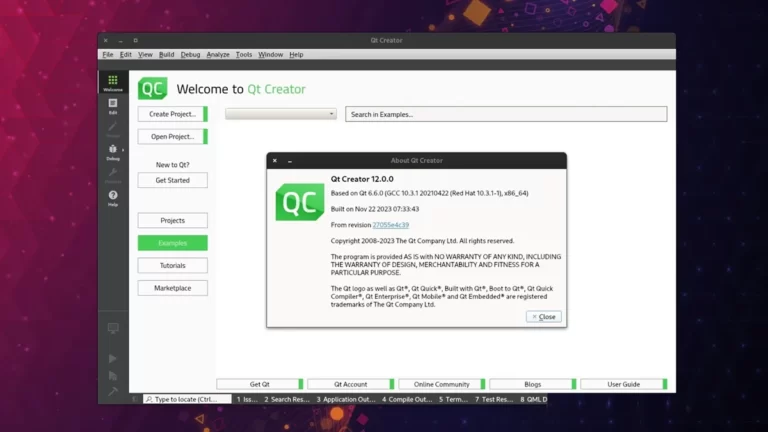Open the Welcome mode in sidebar
This screenshot has width=768, height=432.
coord(113,82)
